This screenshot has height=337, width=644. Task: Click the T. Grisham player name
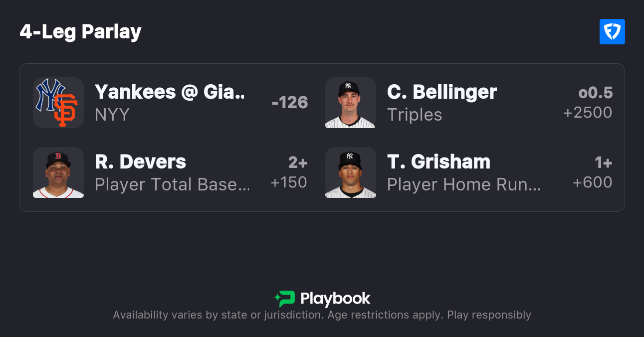[438, 162]
